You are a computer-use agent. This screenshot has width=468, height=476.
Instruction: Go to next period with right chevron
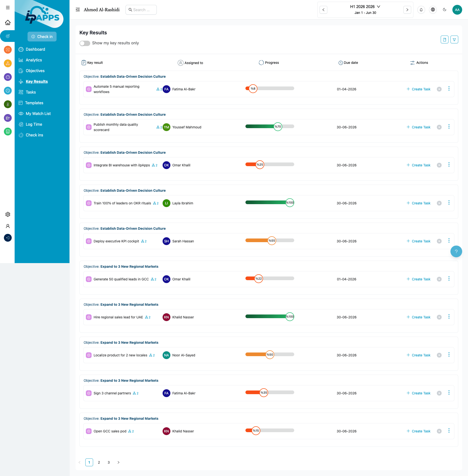(407, 10)
